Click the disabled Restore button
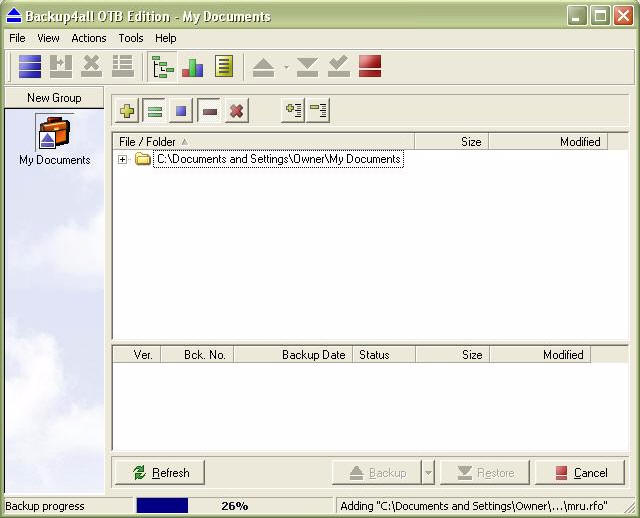Image resolution: width=640 pixels, height=518 pixels. point(484,473)
